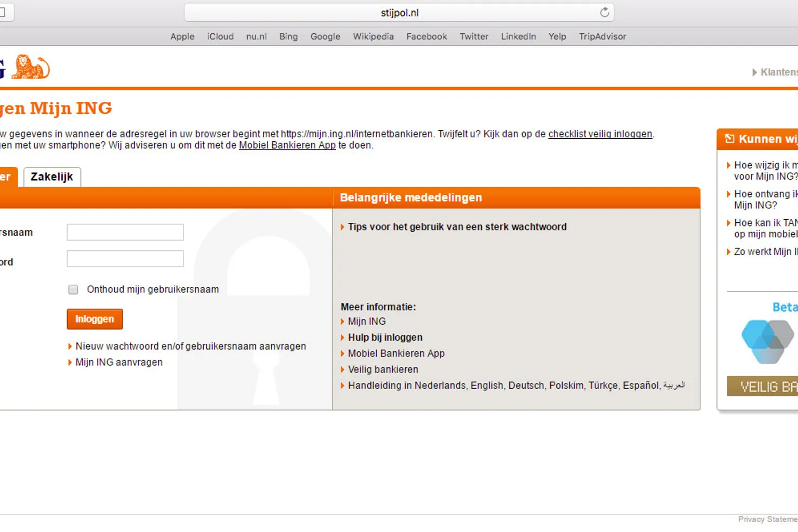The width and height of the screenshot is (798, 532).
Task: Click the stijpol.nl address bar
Action: (x=399, y=12)
